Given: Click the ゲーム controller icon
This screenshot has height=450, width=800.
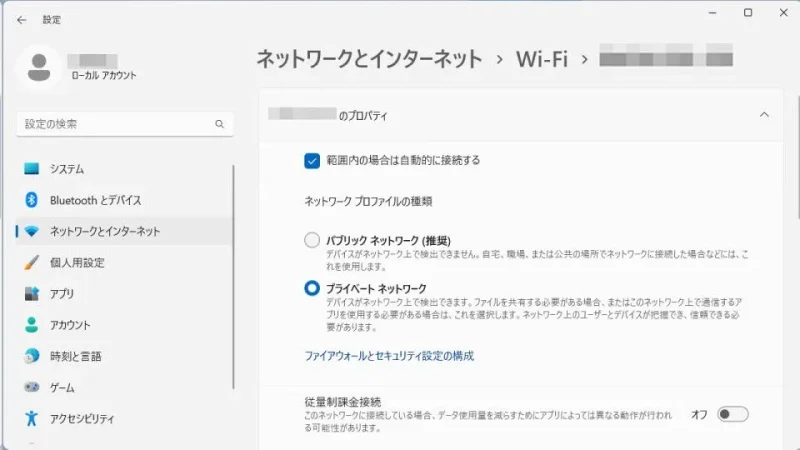Looking at the screenshot, I should tap(32, 387).
